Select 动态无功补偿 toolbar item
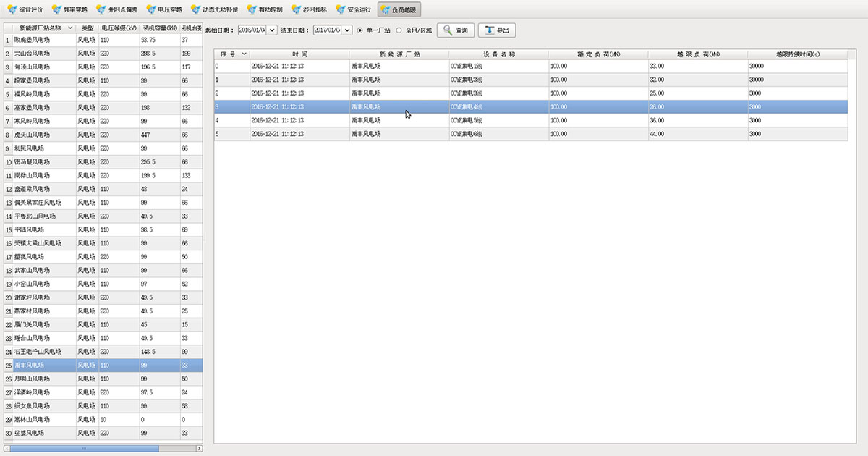Viewport: 868px width, 456px height. click(x=215, y=10)
